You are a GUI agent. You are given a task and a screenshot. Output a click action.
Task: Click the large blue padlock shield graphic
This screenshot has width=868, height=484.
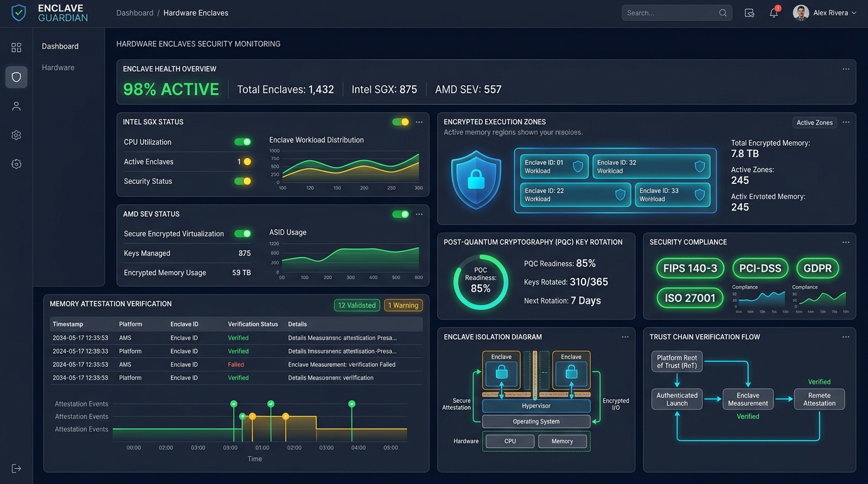click(x=476, y=180)
